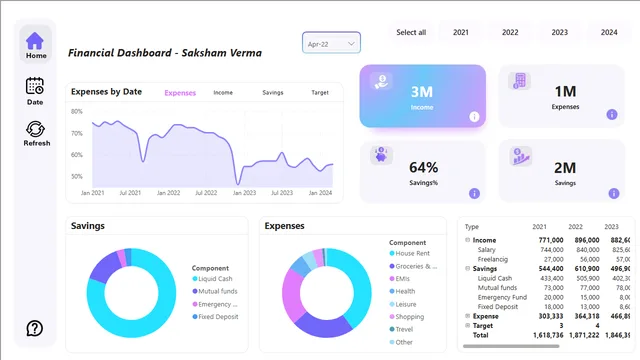Image resolution: width=640 pixels, height=360 pixels.
Task: Click the House Rent legend swatch
Action: (x=392, y=253)
